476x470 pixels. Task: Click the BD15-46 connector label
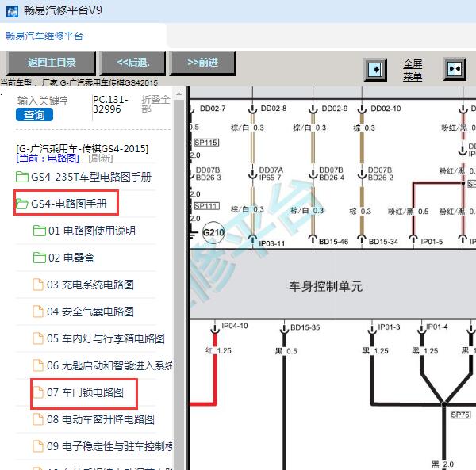click(334, 242)
